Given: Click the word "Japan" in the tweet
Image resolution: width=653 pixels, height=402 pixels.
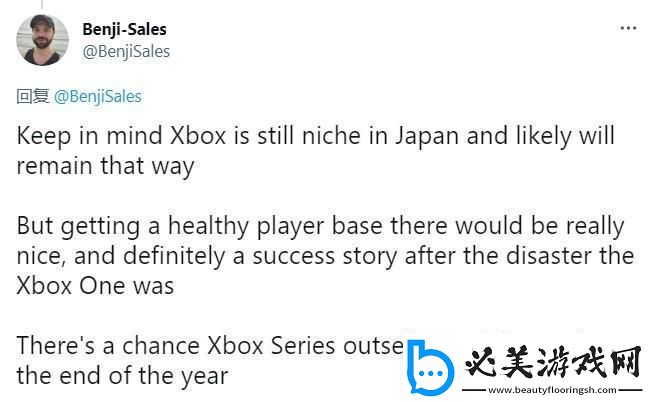Looking at the screenshot, I should (x=425, y=135).
